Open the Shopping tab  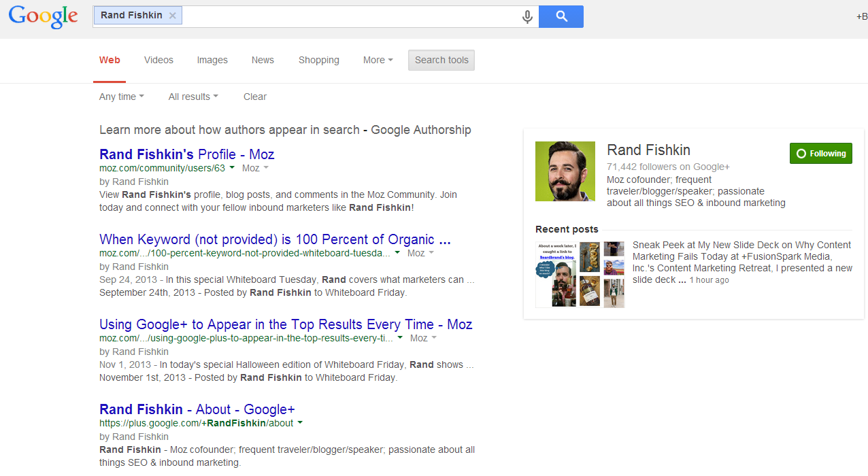point(319,60)
